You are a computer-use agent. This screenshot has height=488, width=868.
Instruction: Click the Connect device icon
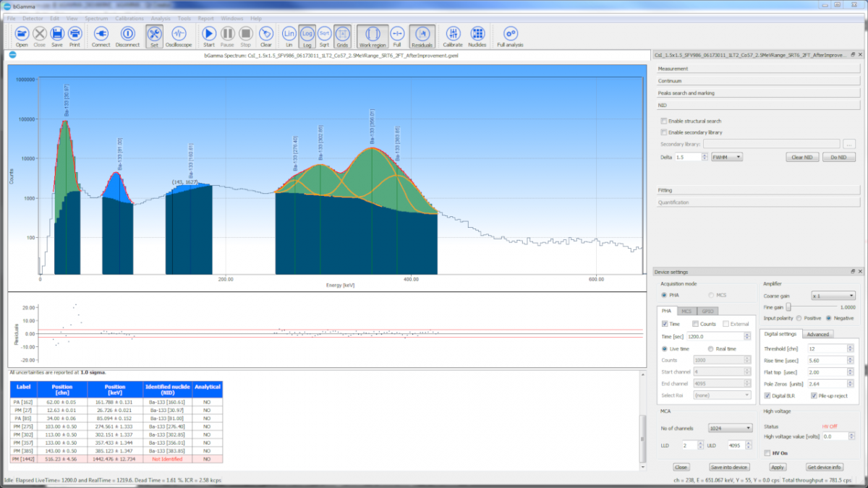tap(101, 34)
